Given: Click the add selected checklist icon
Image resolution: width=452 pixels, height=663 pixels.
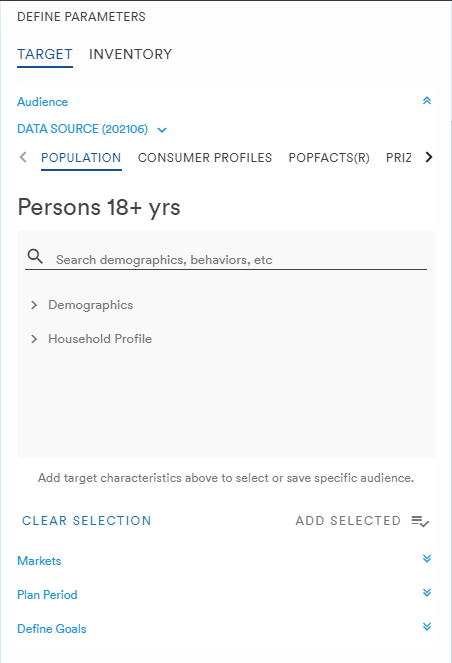Looking at the screenshot, I should coord(420,521).
